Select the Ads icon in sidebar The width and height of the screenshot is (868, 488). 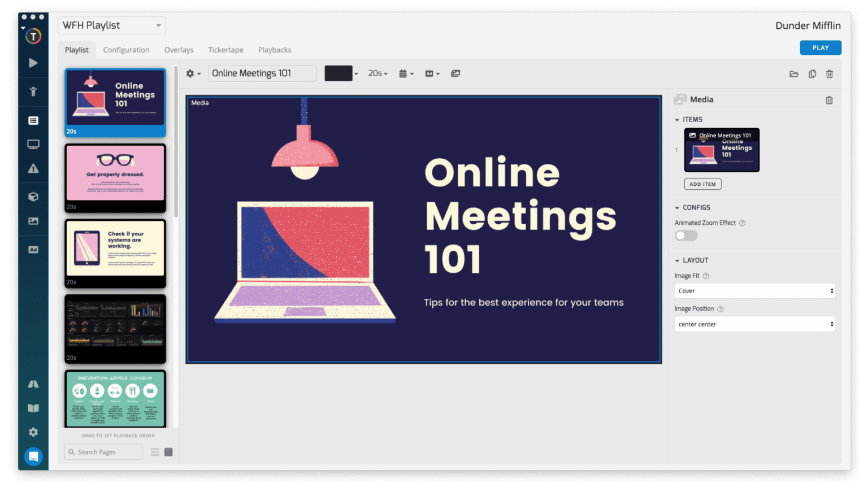[x=33, y=249]
